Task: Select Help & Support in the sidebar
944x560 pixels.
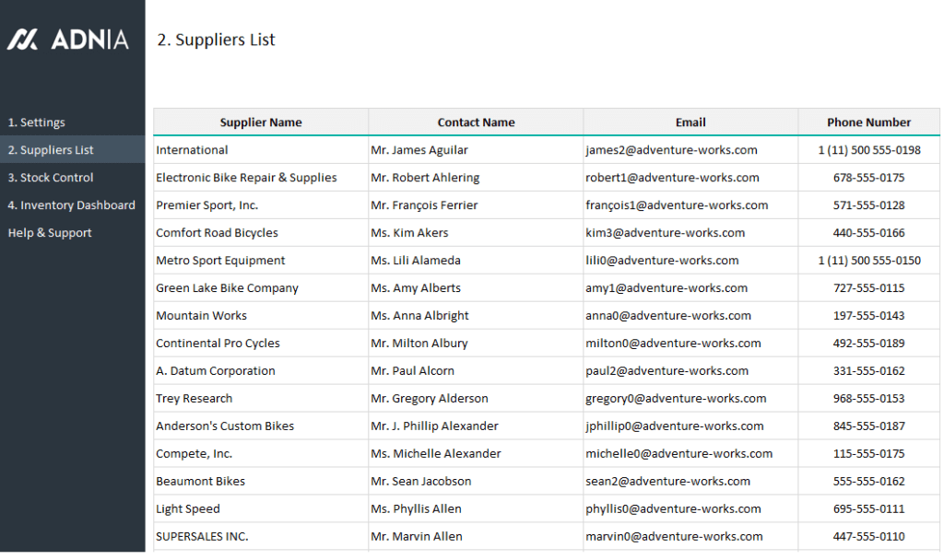Action: pyautogui.click(x=48, y=232)
